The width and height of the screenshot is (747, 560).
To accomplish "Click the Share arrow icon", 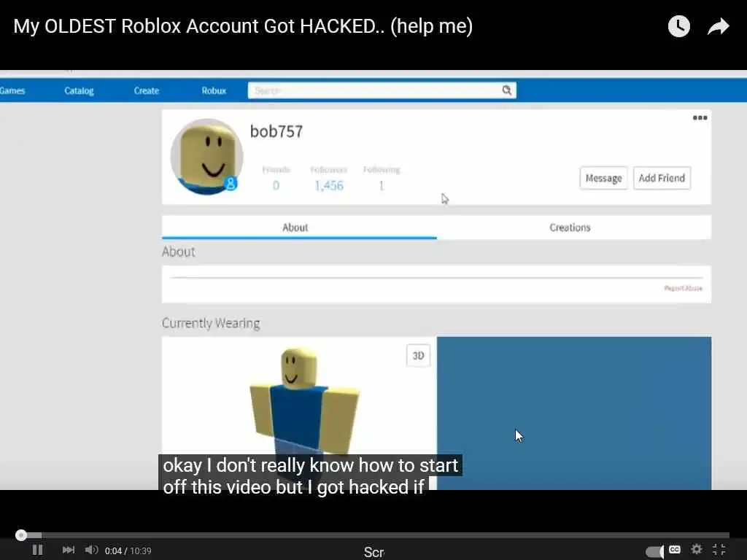I will pyautogui.click(x=718, y=26).
